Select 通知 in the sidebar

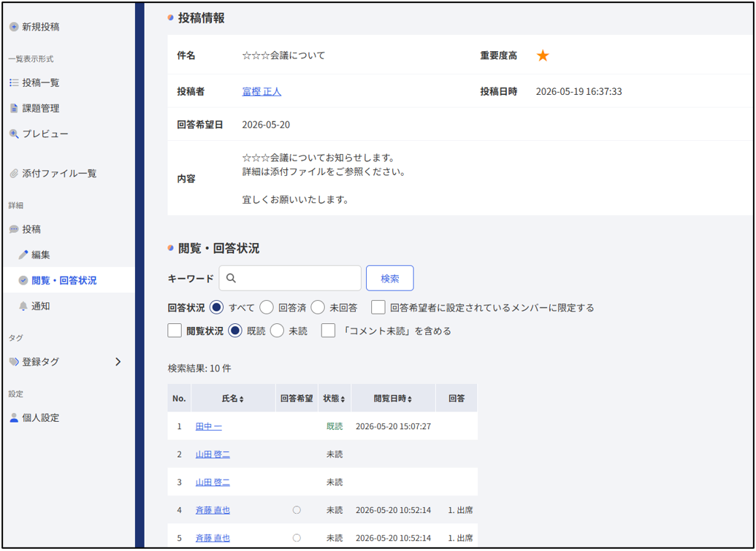[40, 306]
